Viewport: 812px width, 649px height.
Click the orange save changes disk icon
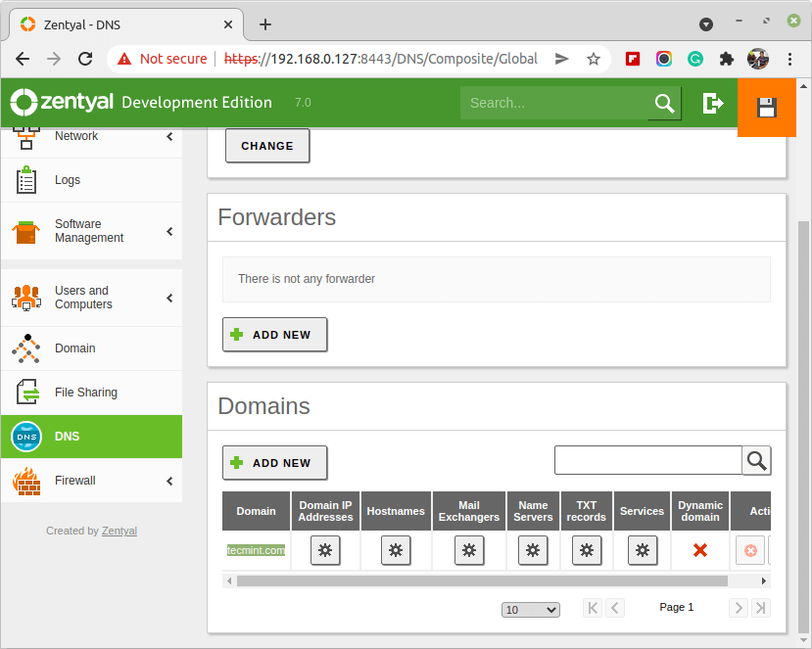point(766,108)
